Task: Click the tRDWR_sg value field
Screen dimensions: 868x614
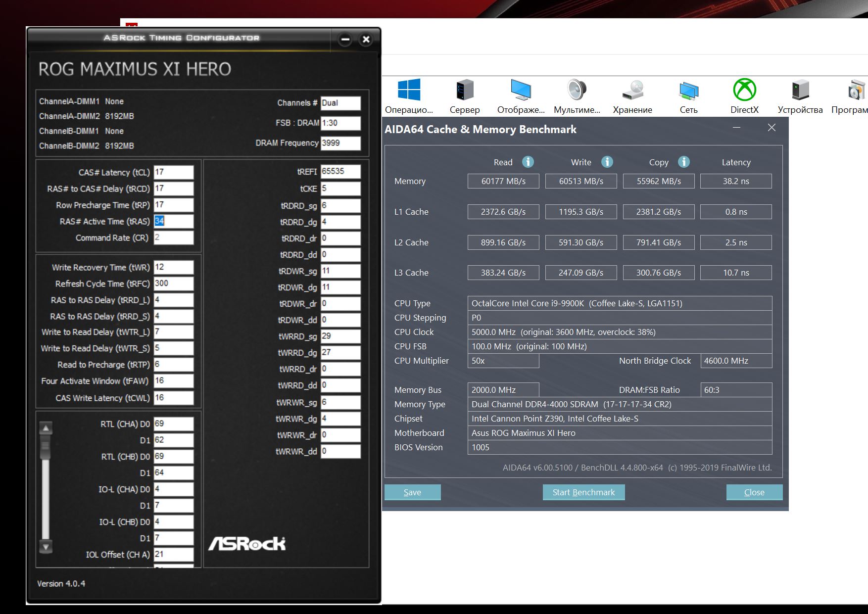Action: [x=341, y=271]
